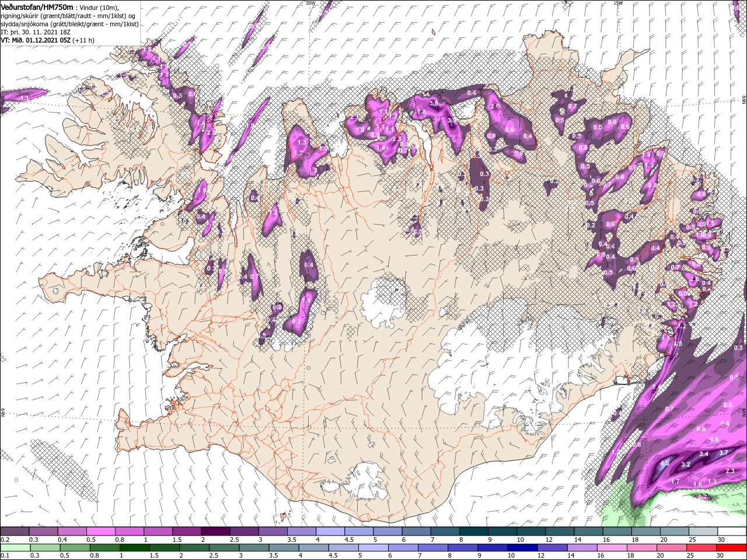The width and height of the screenshot is (747, 560).
Task: Click the light grey 25 mm swatch, upper row
Action: click(704, 532)
